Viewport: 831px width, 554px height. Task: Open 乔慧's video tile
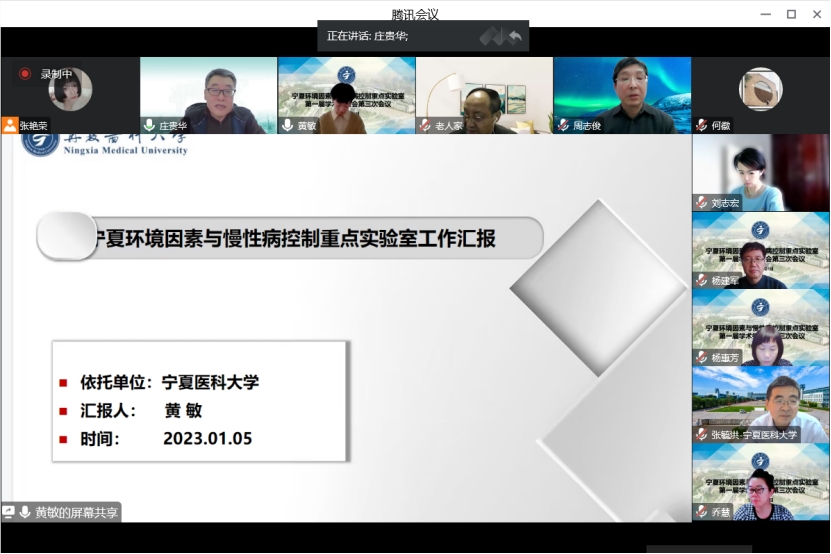pos(761,480)
